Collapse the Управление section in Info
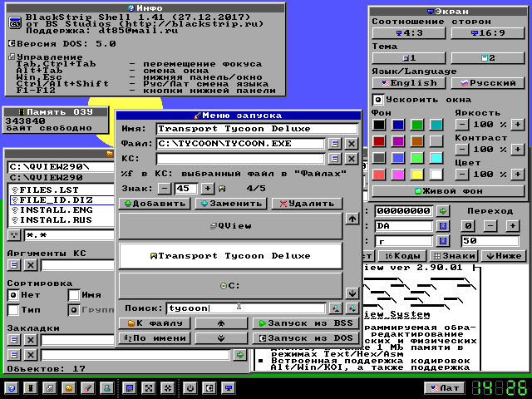 12,57
